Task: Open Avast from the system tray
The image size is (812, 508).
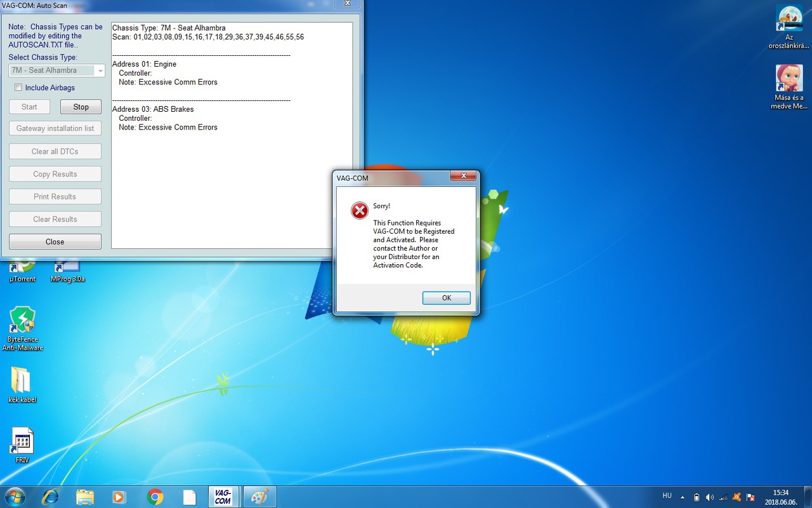Action: tap(737, 497)
